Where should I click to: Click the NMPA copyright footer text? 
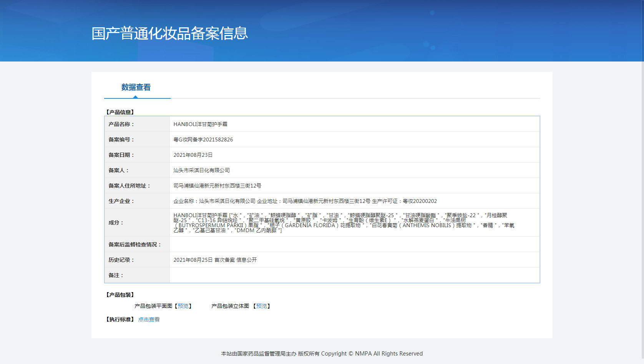coord(322,354)
